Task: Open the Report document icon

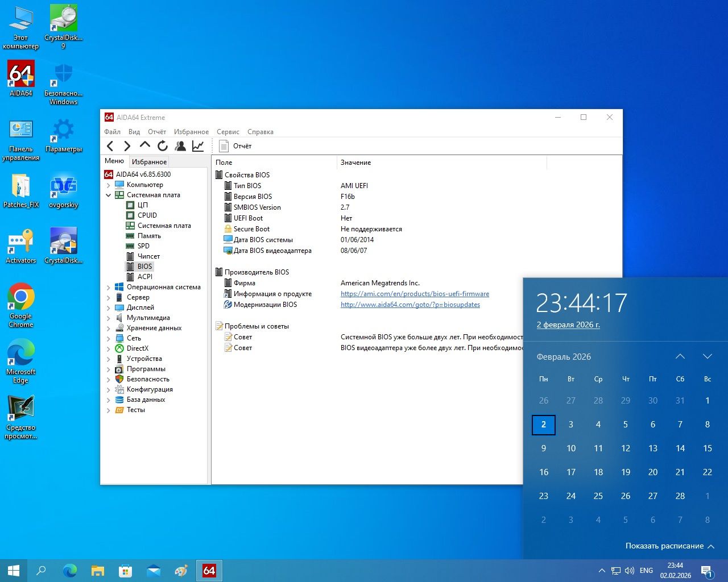Action: (x=224, y=146)
